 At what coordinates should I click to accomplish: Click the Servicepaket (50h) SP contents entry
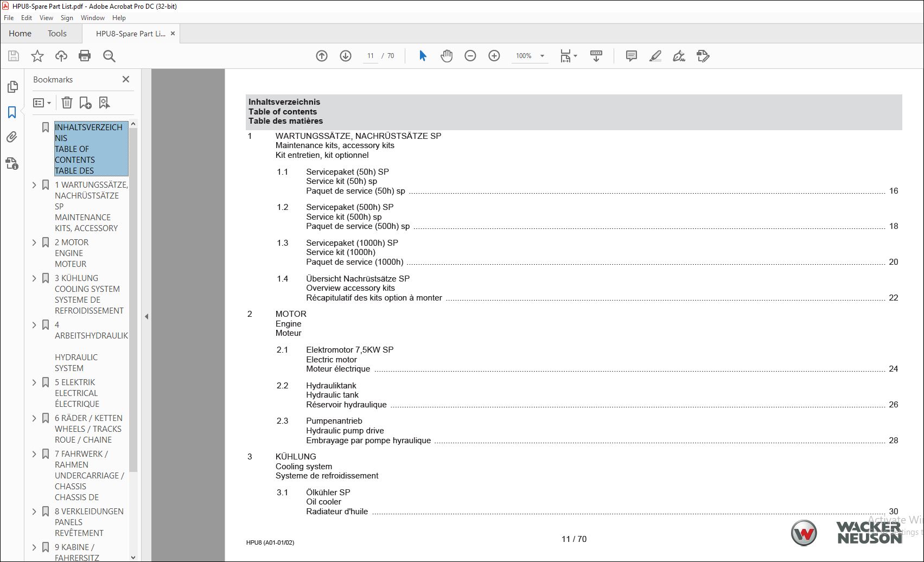point(347,172)
